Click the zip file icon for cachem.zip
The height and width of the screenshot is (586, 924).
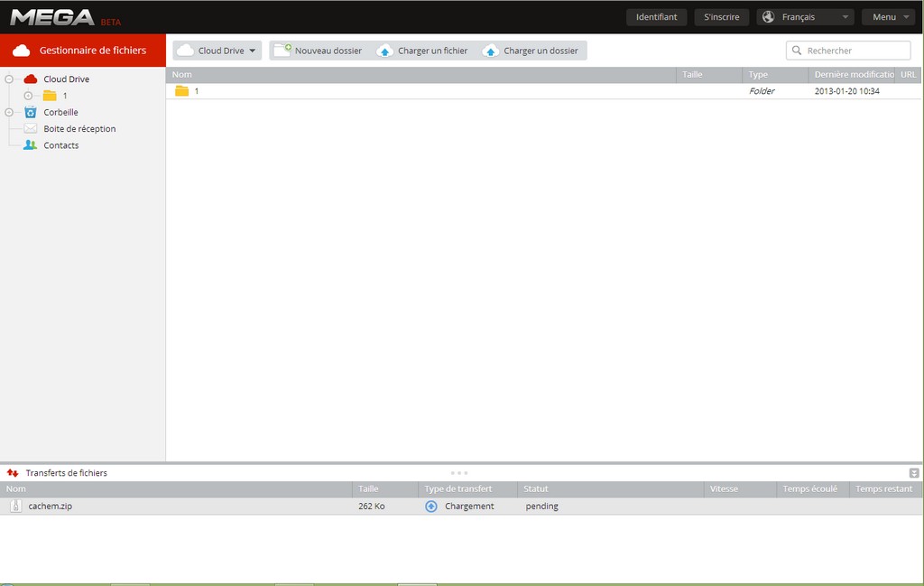tap(16, 506)
